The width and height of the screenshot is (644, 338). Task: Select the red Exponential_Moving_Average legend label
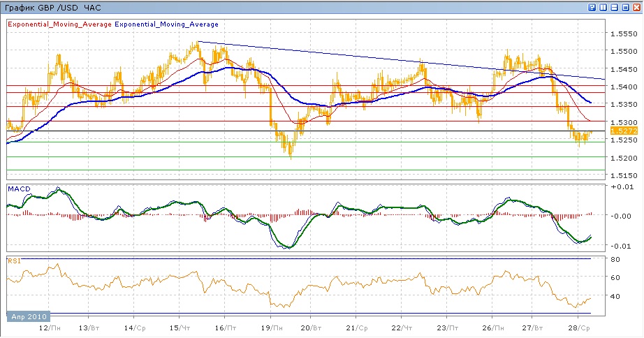tap(59, 24)
